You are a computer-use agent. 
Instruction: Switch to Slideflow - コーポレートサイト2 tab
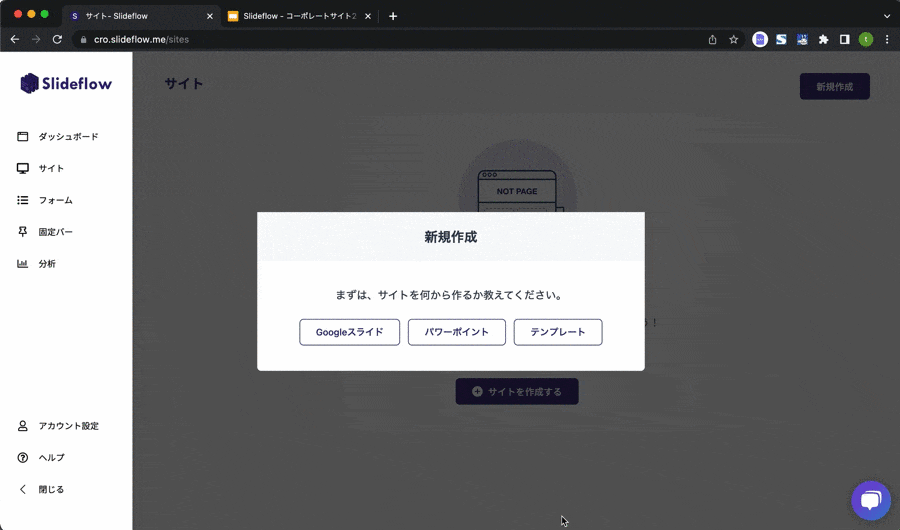[298, 16]
